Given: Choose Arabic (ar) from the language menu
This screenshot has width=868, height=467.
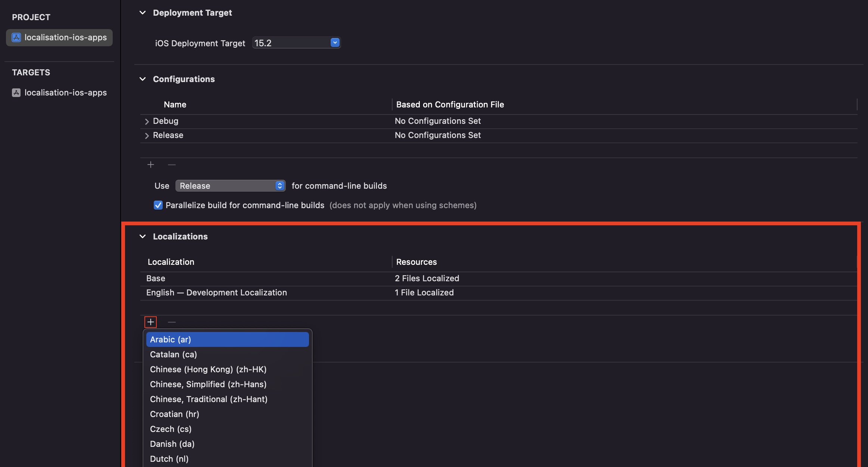Looking at the screenshot, I should [x=228, y=339].
